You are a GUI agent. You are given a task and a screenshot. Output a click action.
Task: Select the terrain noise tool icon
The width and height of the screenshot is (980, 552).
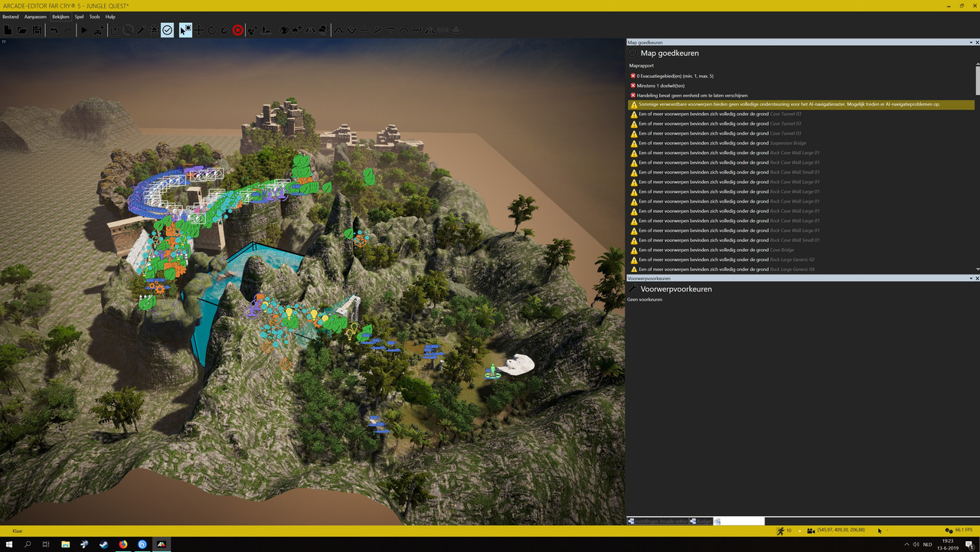tap(416, 30)
